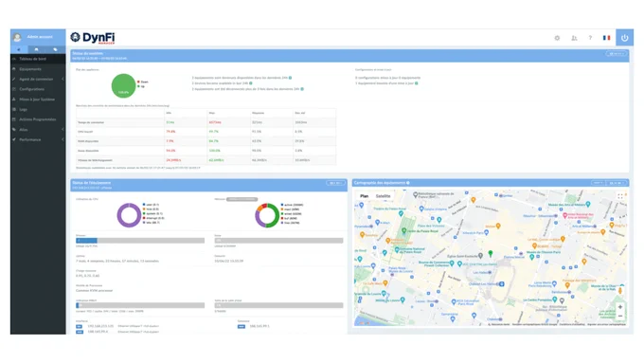
Task: Click the Admin account name
Action: click(40, 37)
